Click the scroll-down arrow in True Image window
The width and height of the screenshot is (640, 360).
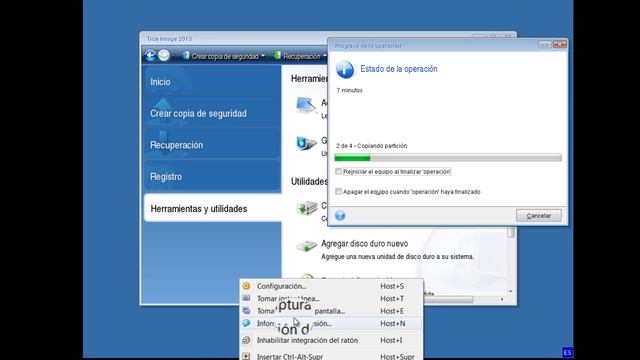511,291
